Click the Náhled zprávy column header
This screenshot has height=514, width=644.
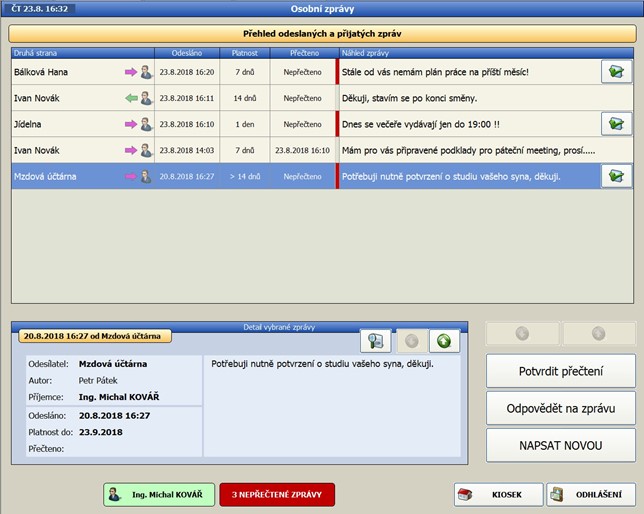pyautogui.click(x=486, y=53)
